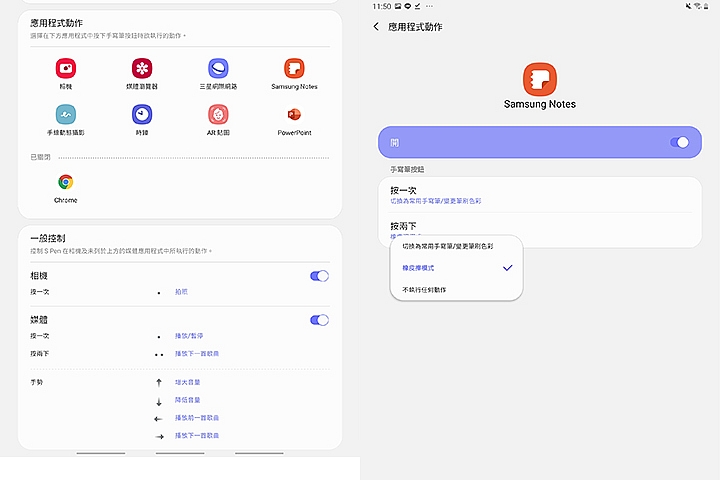Screen dimensions: 720x480
Task: Turn off the Media (媒體) general control switch
Action: point(320,320)
